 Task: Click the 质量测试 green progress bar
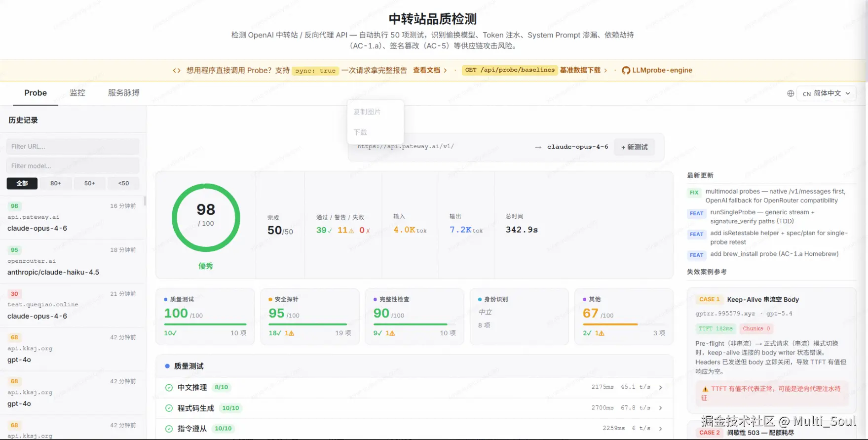pos(205,324)
